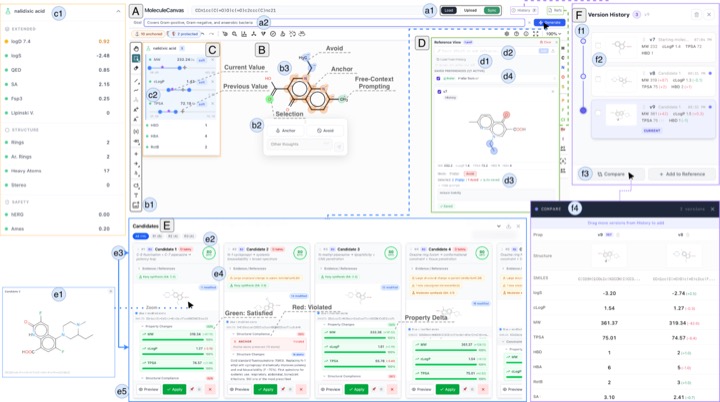Mark selection as Avoid in the popup

325,130
